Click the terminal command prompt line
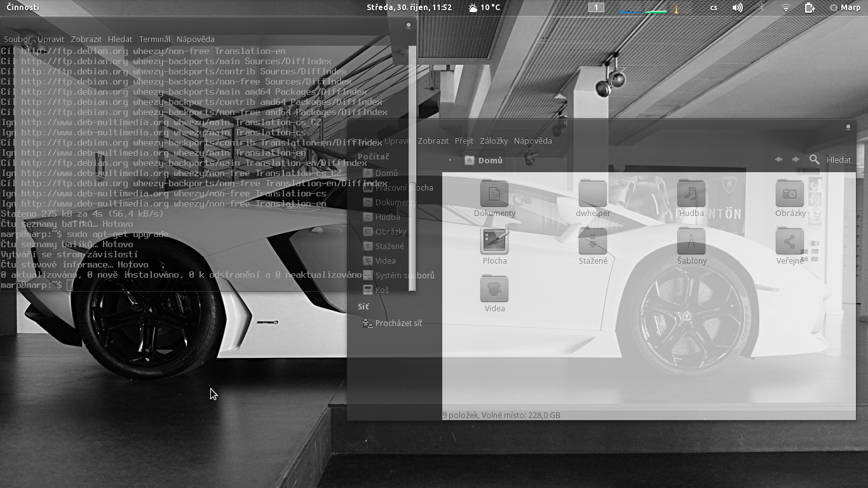 click(x=37, y=285)
